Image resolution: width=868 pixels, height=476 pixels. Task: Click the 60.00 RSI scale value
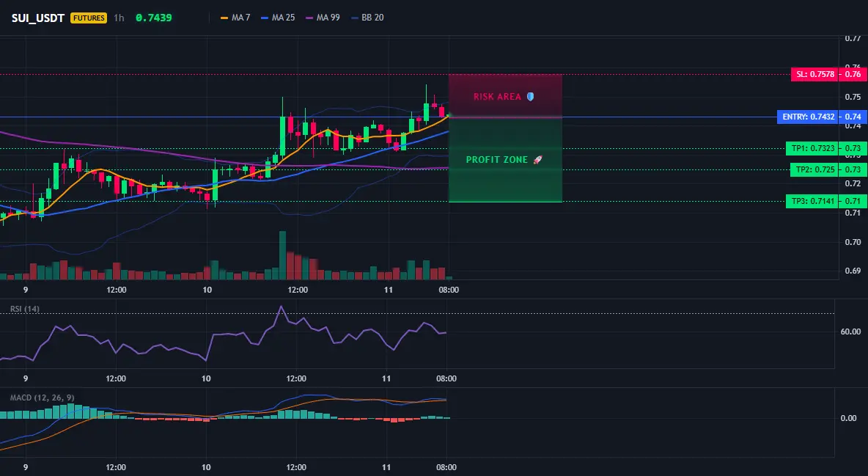point(851,332)
